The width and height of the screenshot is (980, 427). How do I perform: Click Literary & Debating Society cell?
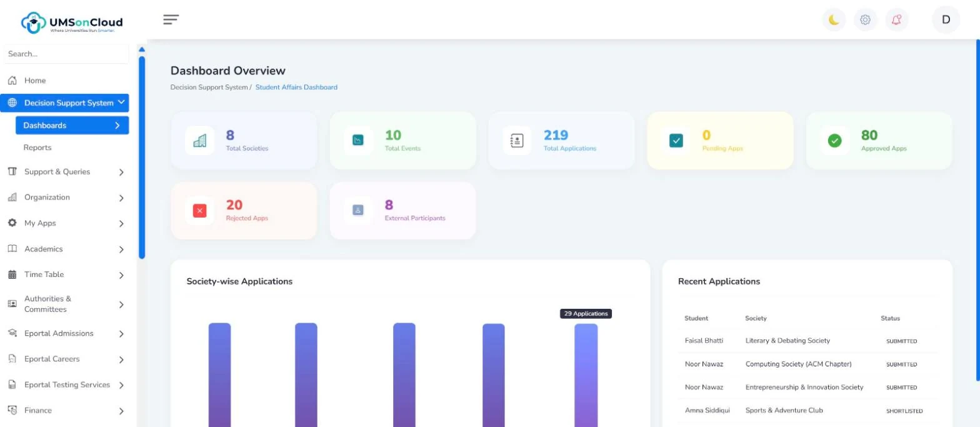[787, 341]
